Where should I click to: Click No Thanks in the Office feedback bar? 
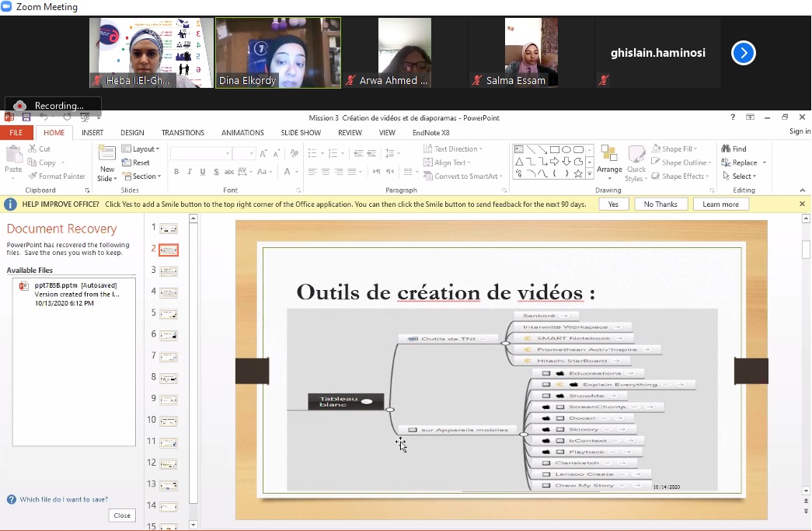coord(660,204)
